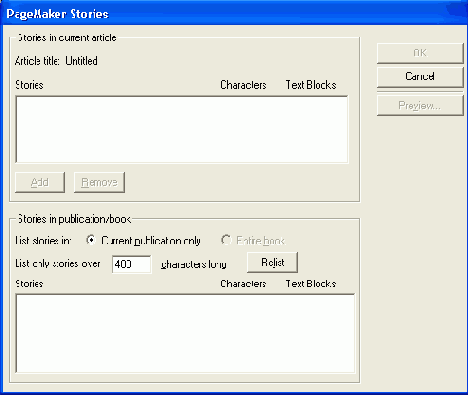Click the Remove button next to Add
468x395 pixels.
[x=99, y=182]
